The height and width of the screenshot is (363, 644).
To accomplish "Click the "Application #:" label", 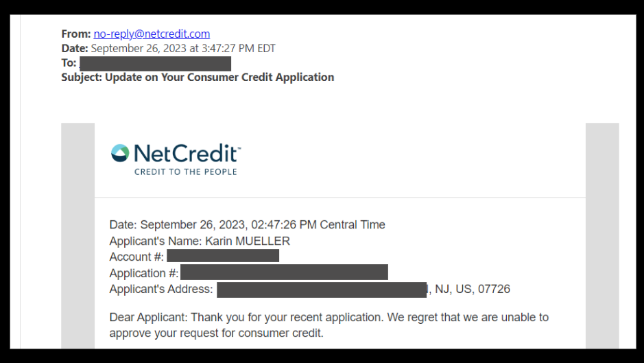I will [144, 273].
